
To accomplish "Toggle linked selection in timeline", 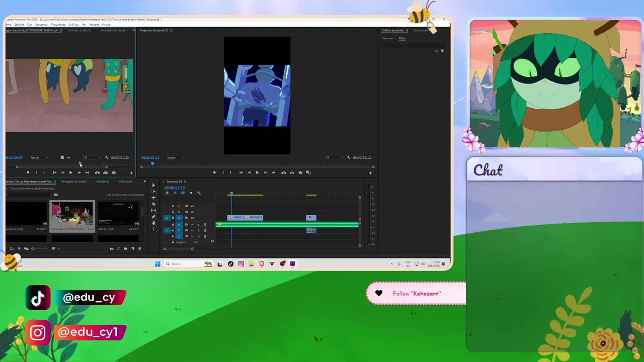I will 183,193.
